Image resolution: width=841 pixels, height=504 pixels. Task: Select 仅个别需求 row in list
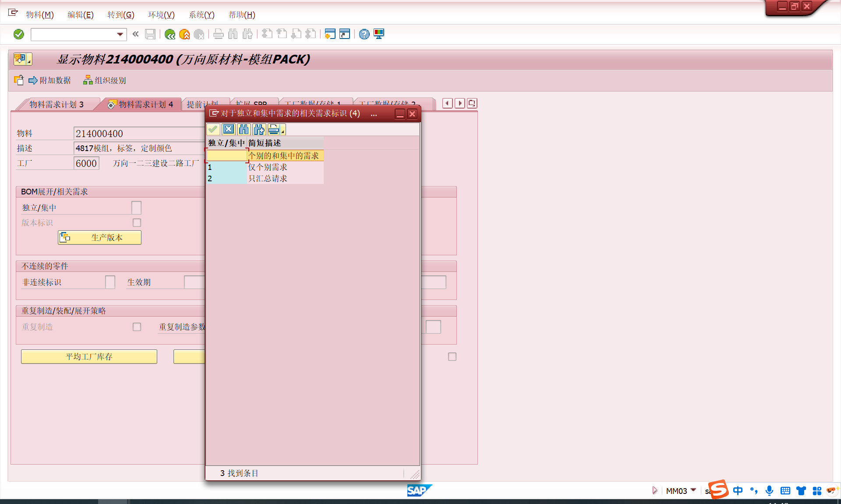268,167
